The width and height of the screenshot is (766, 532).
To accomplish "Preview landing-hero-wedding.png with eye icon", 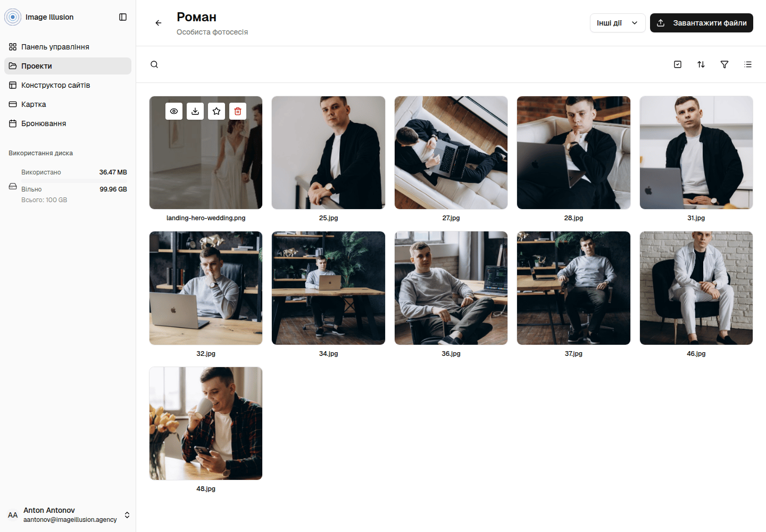I will coord(174,111).
